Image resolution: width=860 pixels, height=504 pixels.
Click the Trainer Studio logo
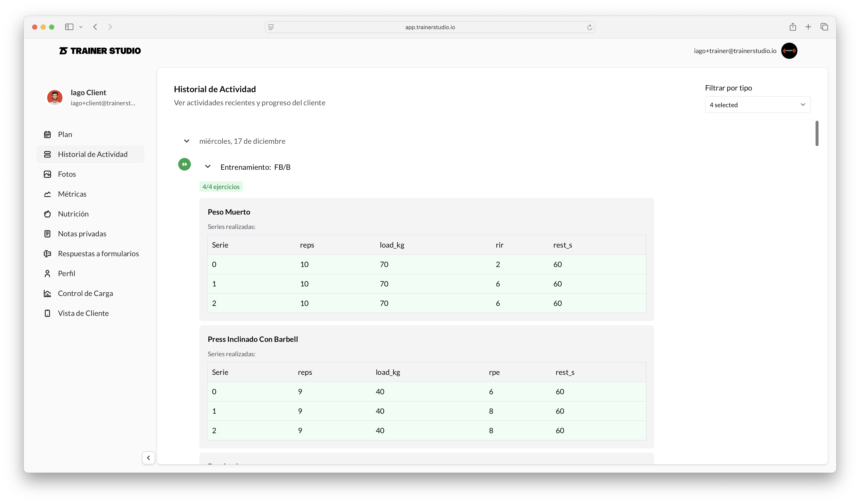(x=100, y=51)
